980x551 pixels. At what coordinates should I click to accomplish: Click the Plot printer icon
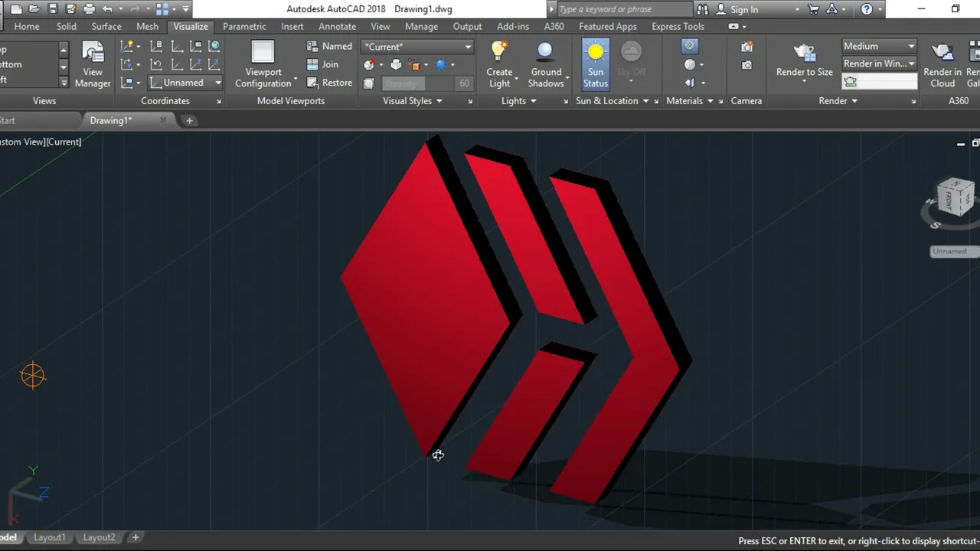[x=90, y=9]
